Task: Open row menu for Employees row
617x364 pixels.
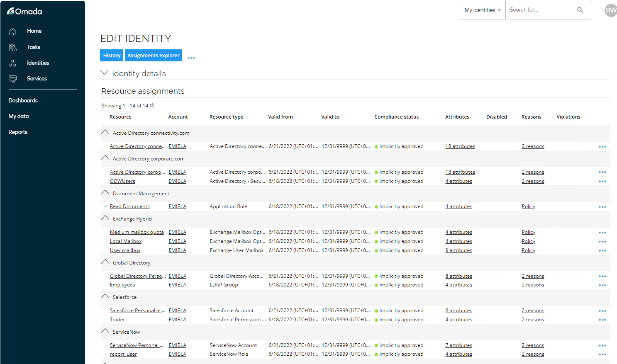Action: click(602, 285)
